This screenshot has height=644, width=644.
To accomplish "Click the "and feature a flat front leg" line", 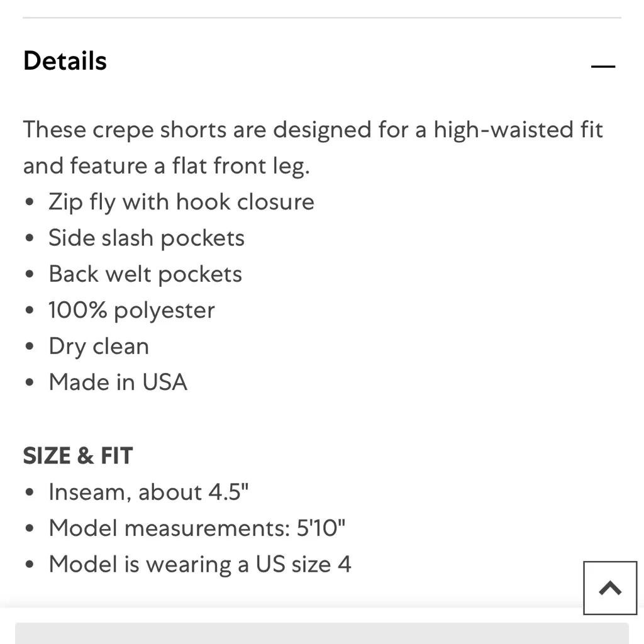I will pyautogui.click(x=167, y=165).
